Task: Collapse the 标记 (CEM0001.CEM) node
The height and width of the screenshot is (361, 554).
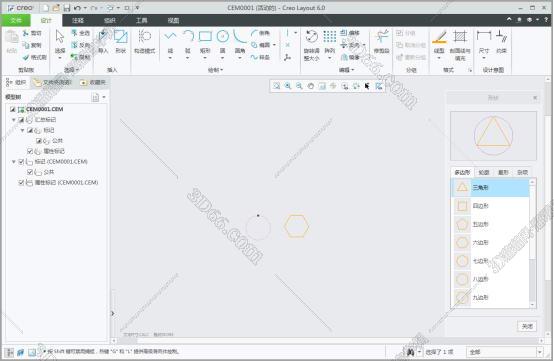Action: tap(14, 162)
